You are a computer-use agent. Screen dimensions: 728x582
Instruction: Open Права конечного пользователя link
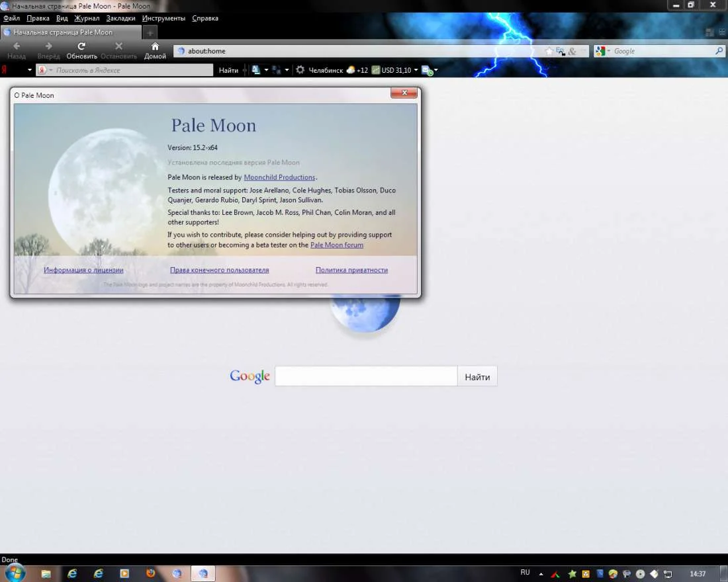219,270
